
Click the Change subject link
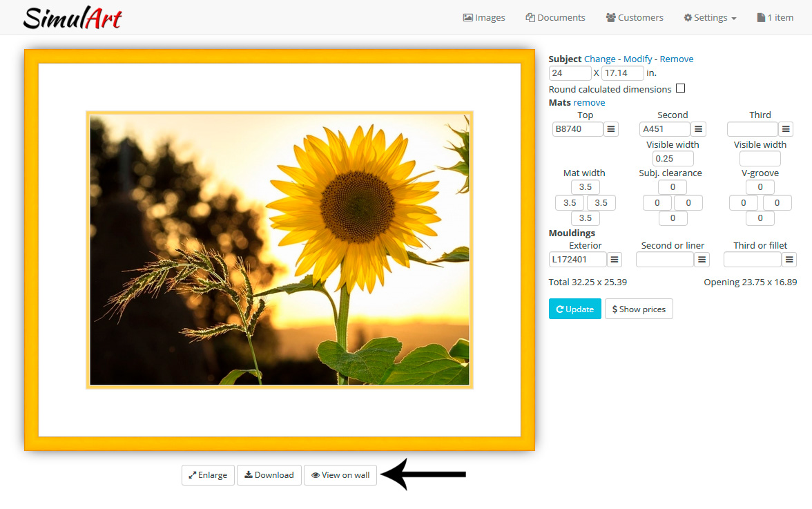coord(599,59)
